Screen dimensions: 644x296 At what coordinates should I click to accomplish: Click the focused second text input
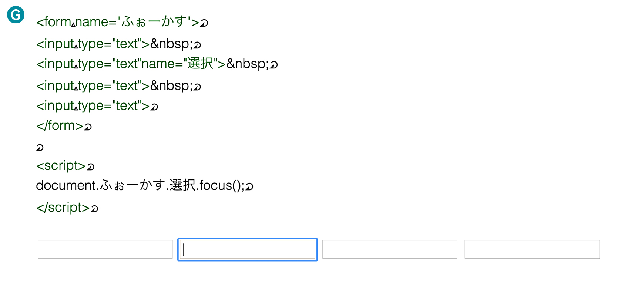coord(248,249)
